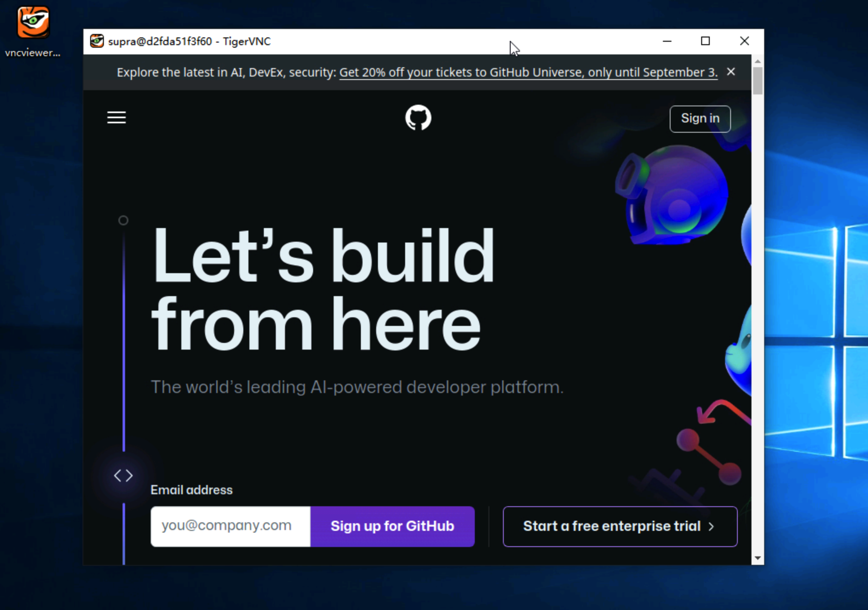The width and height of the screenshot is (868, 610).
Task: Click the TigerVNC title bar icon
Action: (97, 41)
